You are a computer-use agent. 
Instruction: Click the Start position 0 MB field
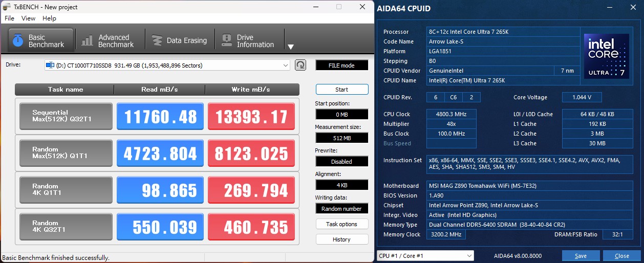(341, 114)
